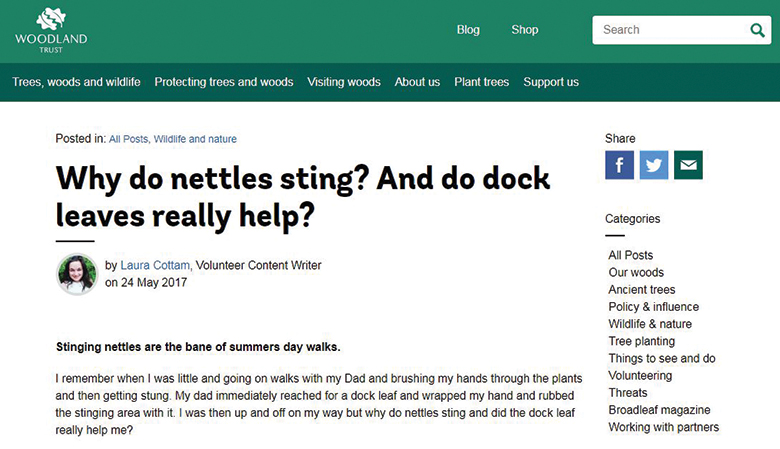Share article via email envelope icon
This screenshot has height=449, width=780.
pos(688,165)
